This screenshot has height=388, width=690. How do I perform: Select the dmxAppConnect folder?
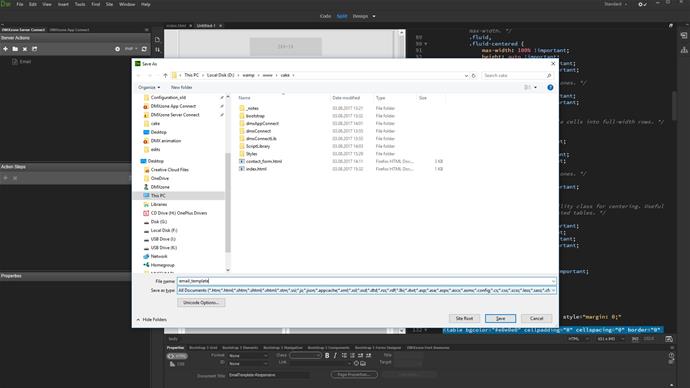tap(262, 124)
